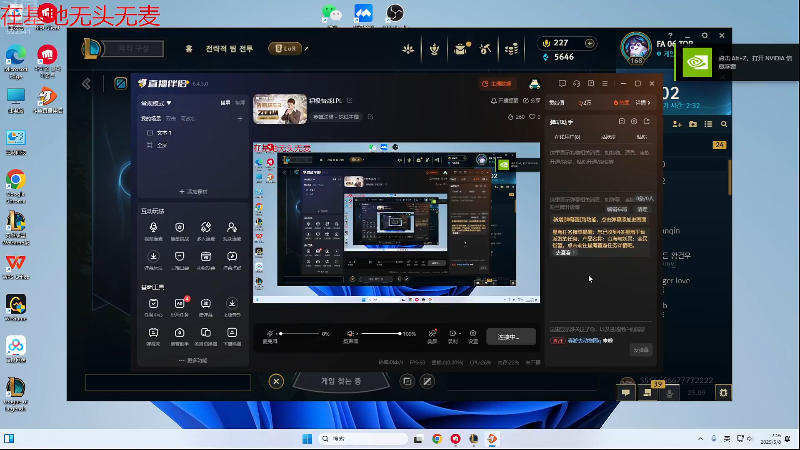Image resolution: width=800 pixels, height=450 pixels.
Task: Click the 分享 share link above preview
Action: (532, 101)
